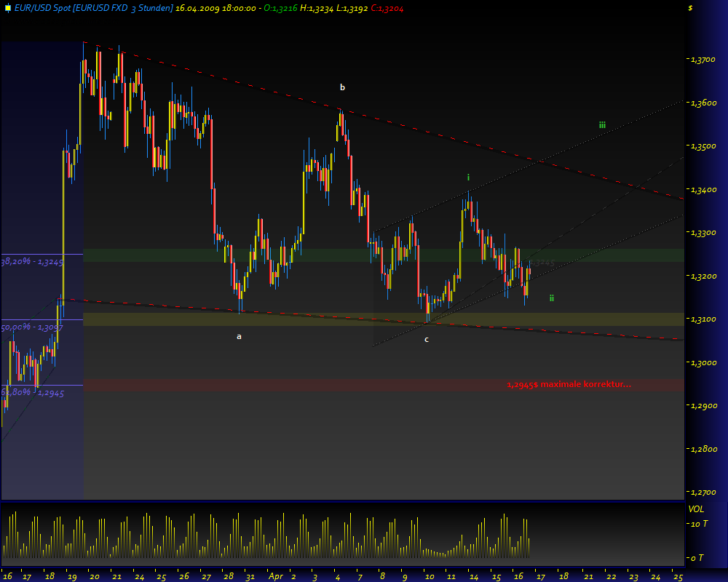Image resolution: width=728 pixels, height=582 pixels.
Task: Click the wave label 'a' annotation
Action: pyautogui.click(x=238, y=336)
